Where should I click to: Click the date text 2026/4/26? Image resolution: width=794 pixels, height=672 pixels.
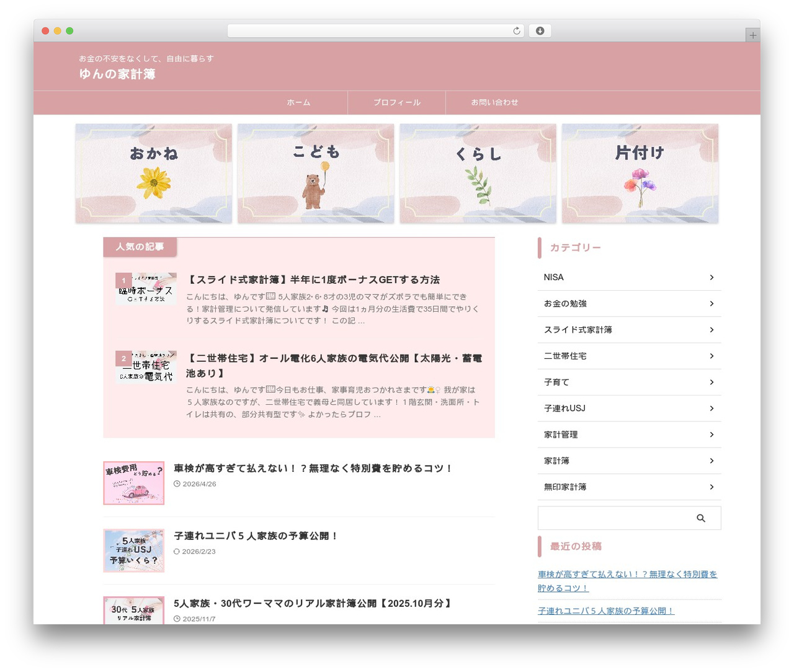[199, 484]
